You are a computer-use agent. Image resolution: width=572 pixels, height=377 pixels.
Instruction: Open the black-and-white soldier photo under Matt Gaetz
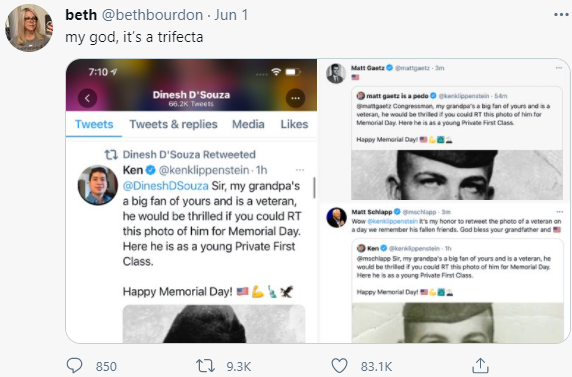tap(457, 175)
